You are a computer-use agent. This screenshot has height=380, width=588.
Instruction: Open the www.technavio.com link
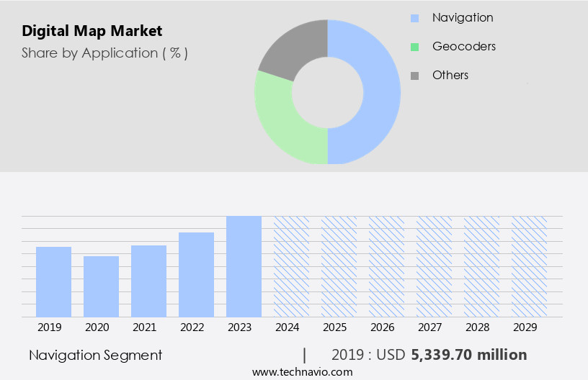click(x=302, y=371)
